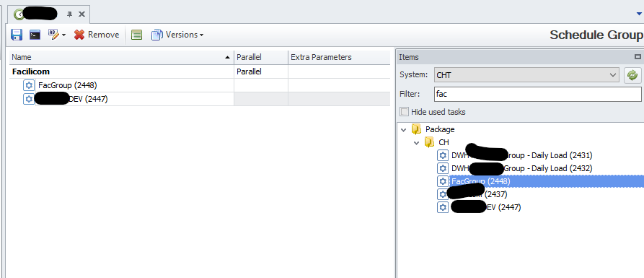This screenshot has width=644, height=278.
Task: Select the CH folder
Action: 444,143
